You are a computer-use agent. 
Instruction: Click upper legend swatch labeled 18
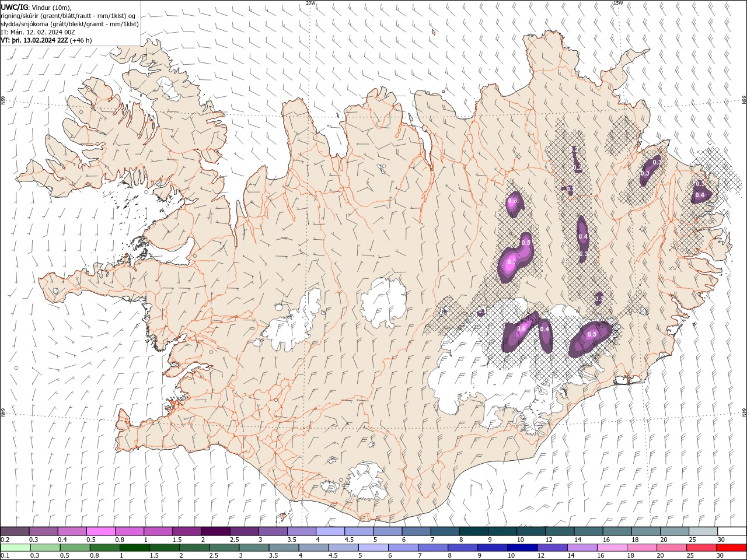point(645,531)
